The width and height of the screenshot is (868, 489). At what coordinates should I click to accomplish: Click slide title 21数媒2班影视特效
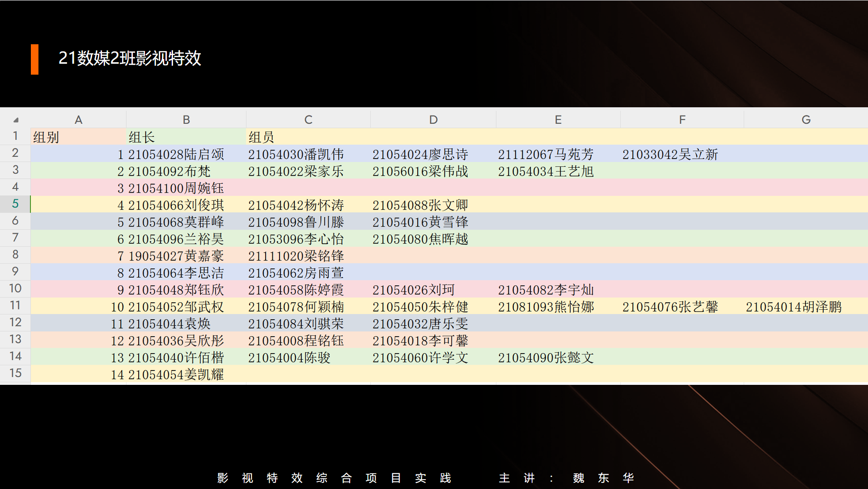130,59
